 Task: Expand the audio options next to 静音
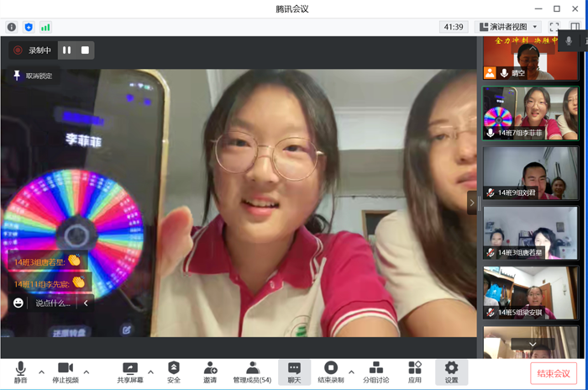(x=41, y=372)
